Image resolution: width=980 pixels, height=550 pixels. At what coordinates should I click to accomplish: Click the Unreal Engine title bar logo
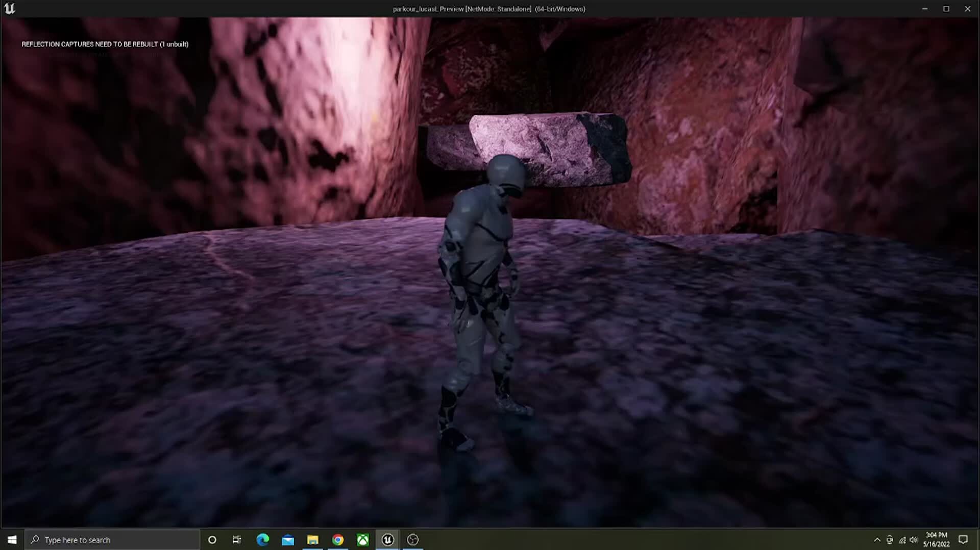tap(10, 8)
